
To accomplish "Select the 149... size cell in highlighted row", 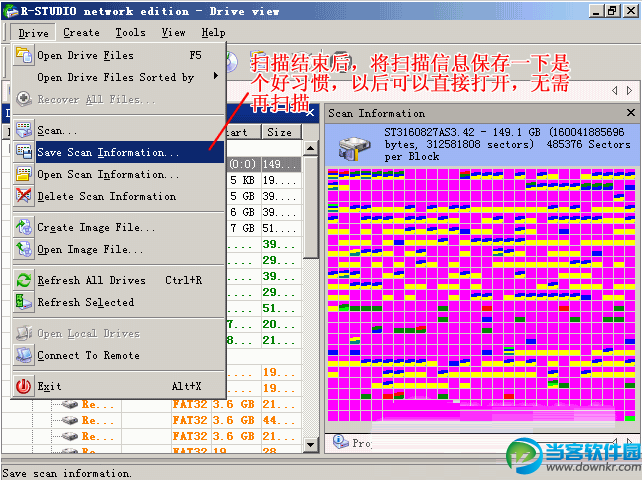I will click(x=281, y=164).
